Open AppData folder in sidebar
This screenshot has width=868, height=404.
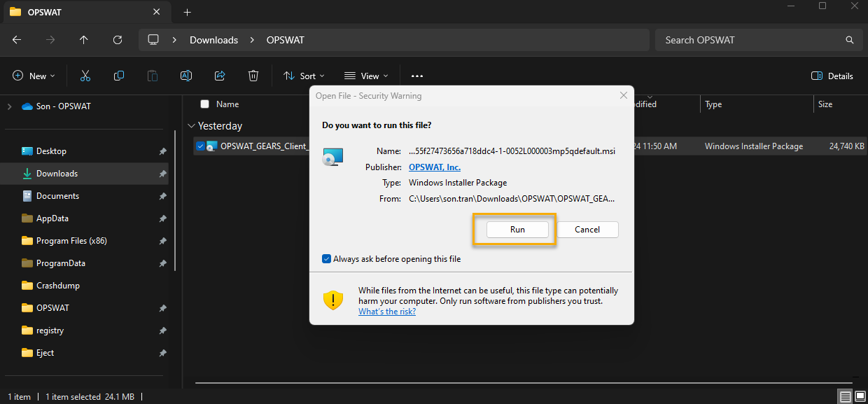(x=52, y=218)
